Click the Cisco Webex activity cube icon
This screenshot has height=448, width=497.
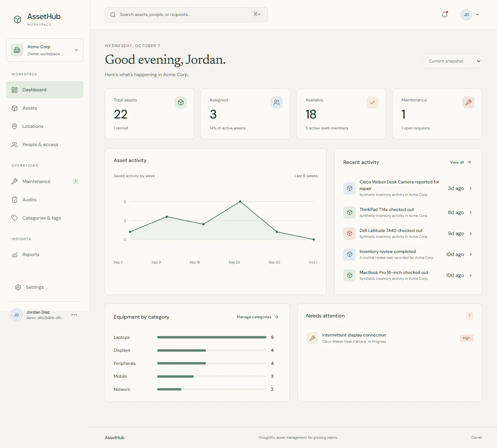tap(349, 188)
